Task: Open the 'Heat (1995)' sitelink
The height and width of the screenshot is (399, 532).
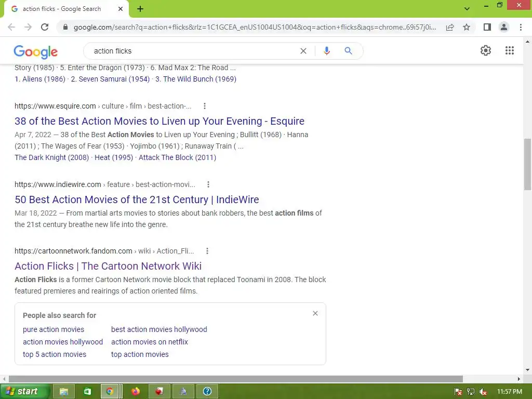Action: coord(114,157)
